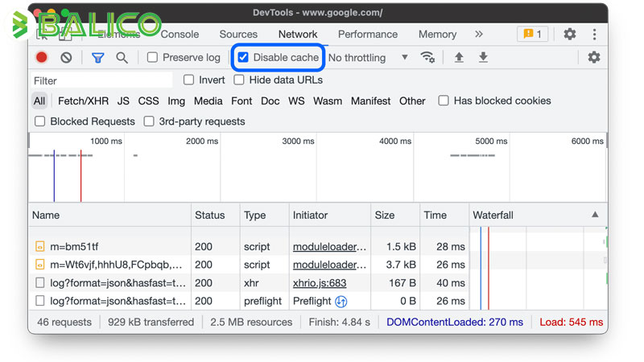Check the Invert filter checkbox
Image resolution: width=644 pixels, height=362 pixels.
188,80
